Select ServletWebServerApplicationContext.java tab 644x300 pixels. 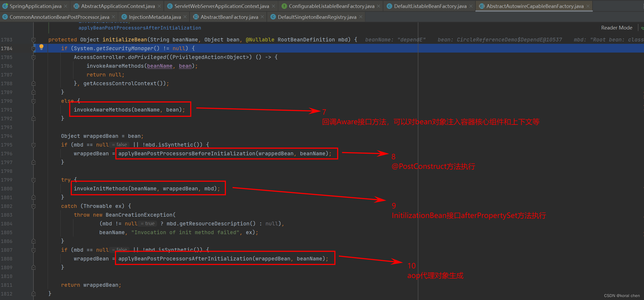coord(222,6)
